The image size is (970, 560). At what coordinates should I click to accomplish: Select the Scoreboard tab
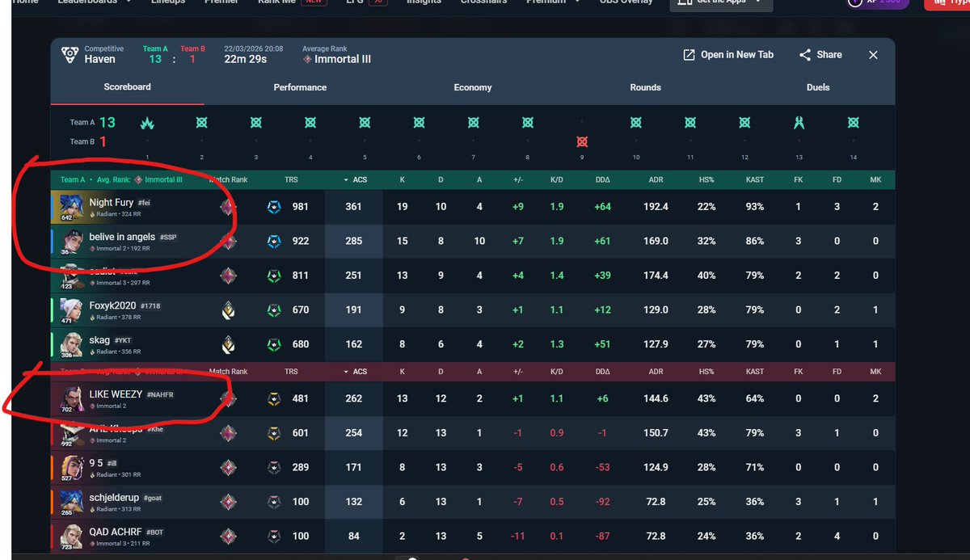[127, 86]
